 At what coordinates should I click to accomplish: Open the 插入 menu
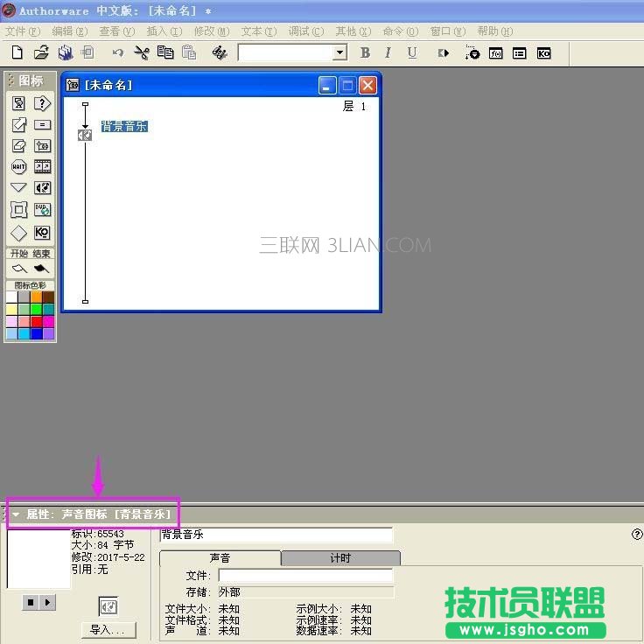click(x=164, y=31)
